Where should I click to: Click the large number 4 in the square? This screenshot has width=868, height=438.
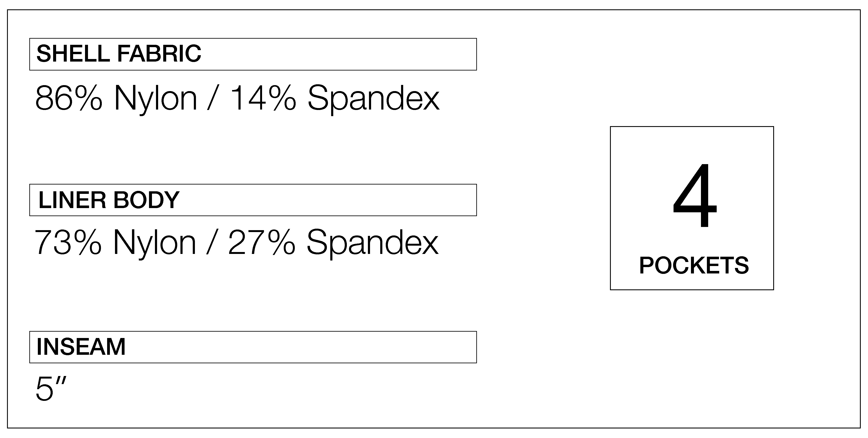click(694, 196)
